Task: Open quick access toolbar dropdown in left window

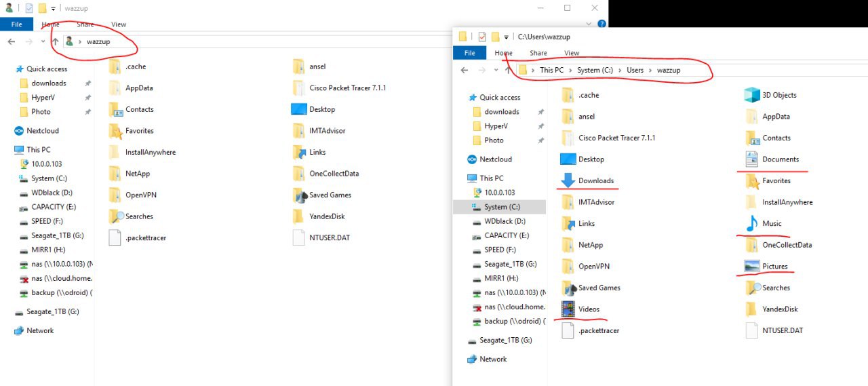Action: pyautogui.click(x=54, y=9)
